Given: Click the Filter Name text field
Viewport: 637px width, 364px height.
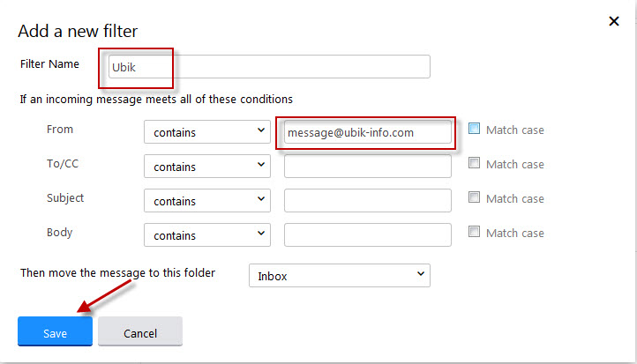Looking at the screenshot, I should [x=267, y=67].
